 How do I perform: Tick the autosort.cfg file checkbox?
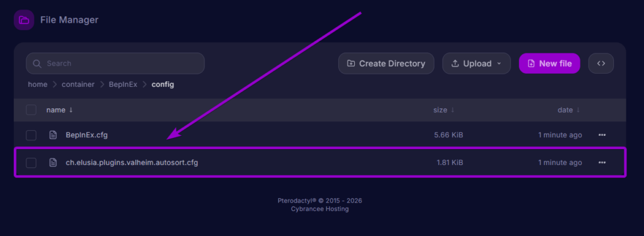pyautogui.click(x=31, y=162)
